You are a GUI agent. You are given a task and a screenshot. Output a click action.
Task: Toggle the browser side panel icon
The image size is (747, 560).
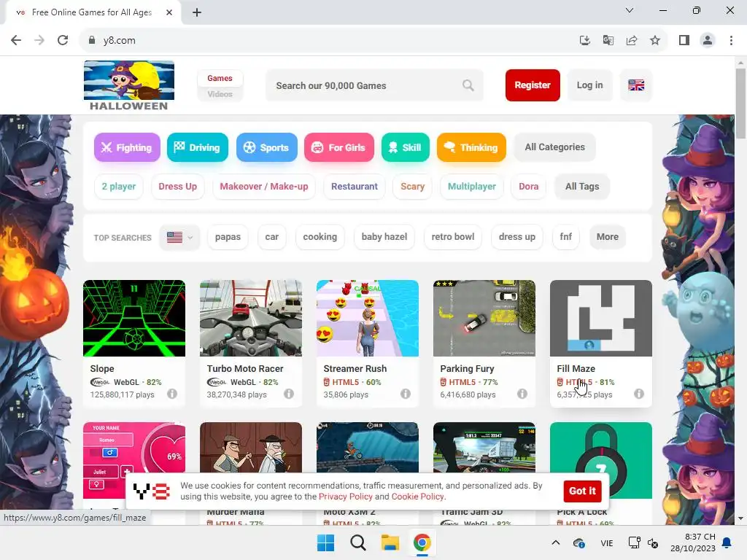(684, 41)
